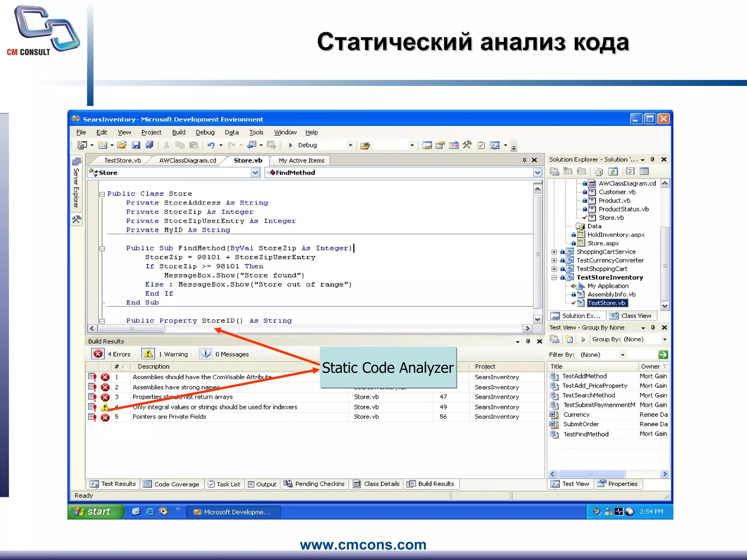The width and height of the screenshot is (747, 560).
Task: Click the Redo arrow icon
Action: [x=231, y=145]
